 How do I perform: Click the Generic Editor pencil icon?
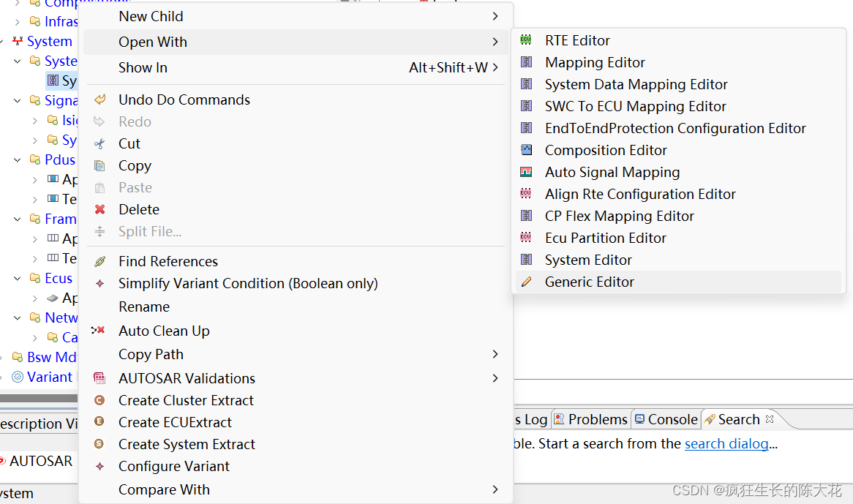pos(526,282)
